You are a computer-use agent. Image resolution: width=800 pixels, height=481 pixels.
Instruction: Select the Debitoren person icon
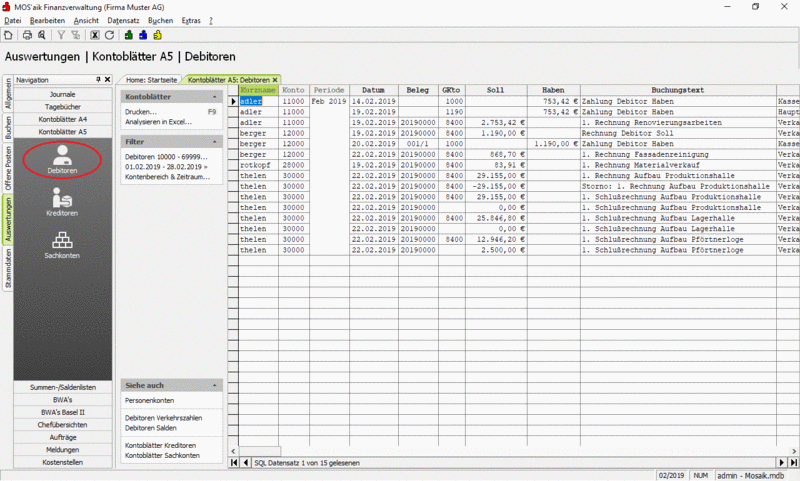pos(62,160)
